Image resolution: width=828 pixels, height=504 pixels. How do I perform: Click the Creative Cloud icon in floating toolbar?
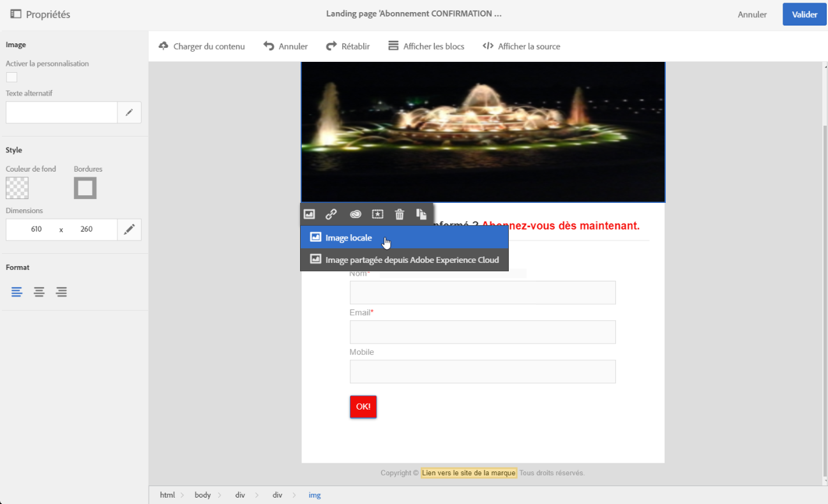coord(356,214)
